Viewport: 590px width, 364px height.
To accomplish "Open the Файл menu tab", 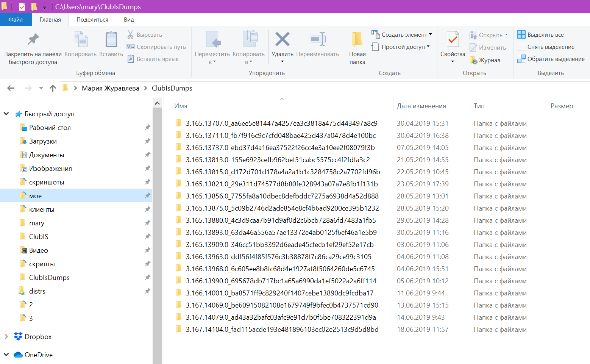I will point(16,20).
